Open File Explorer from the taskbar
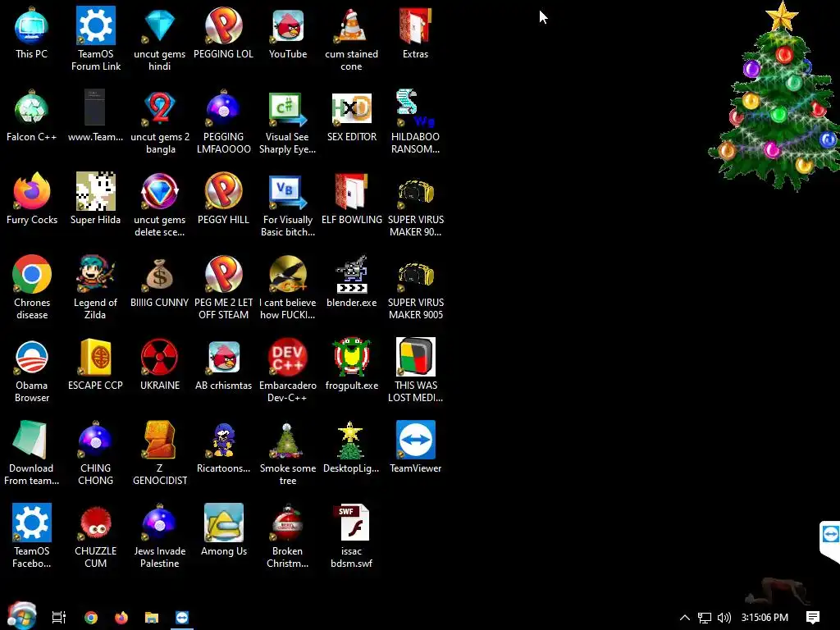840x630 pixels. coord(152,617)
